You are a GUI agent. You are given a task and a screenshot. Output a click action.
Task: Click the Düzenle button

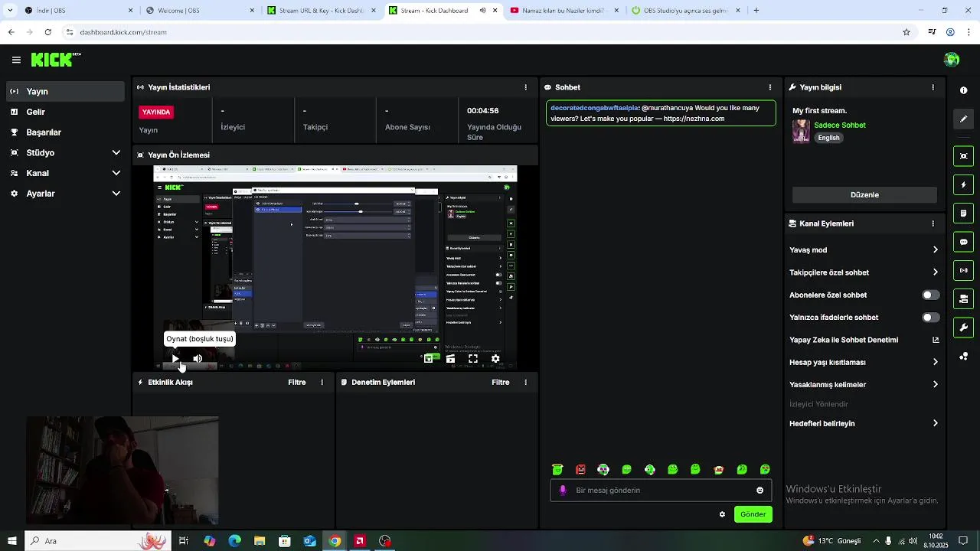pos(864,194)
